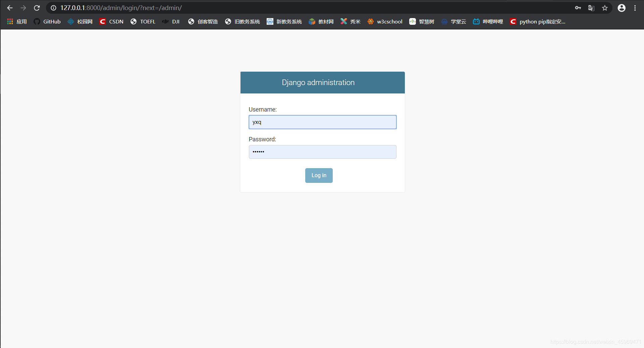Open saved passwords key icon
Screen dimensions: 644x348
click(578, 8)
